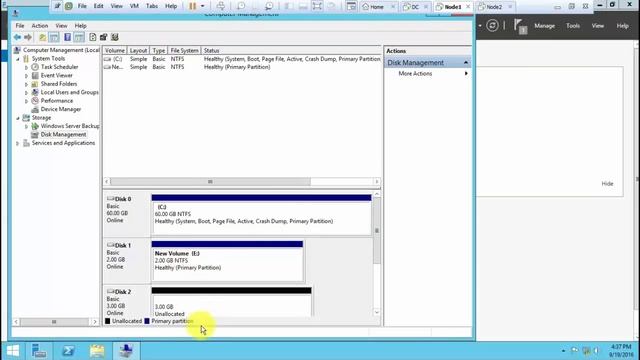Expand Windows Server Backup node
The width and height of the screenshot is (640, 360).
click(x=27, y=127)
